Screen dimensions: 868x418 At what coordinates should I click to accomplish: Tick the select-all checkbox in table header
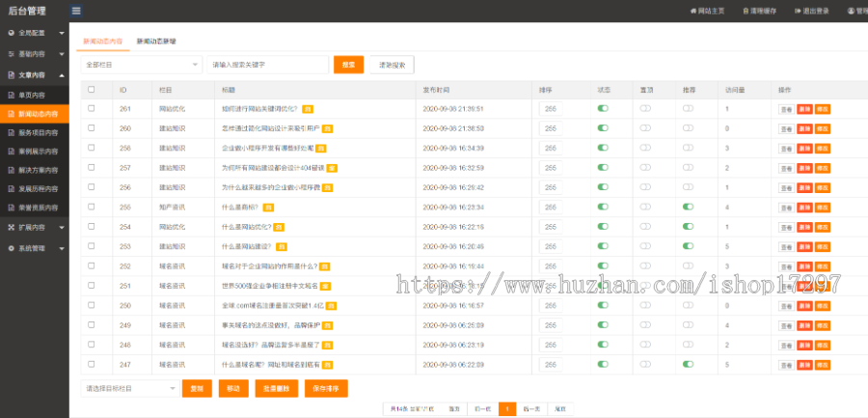[92, 90]
